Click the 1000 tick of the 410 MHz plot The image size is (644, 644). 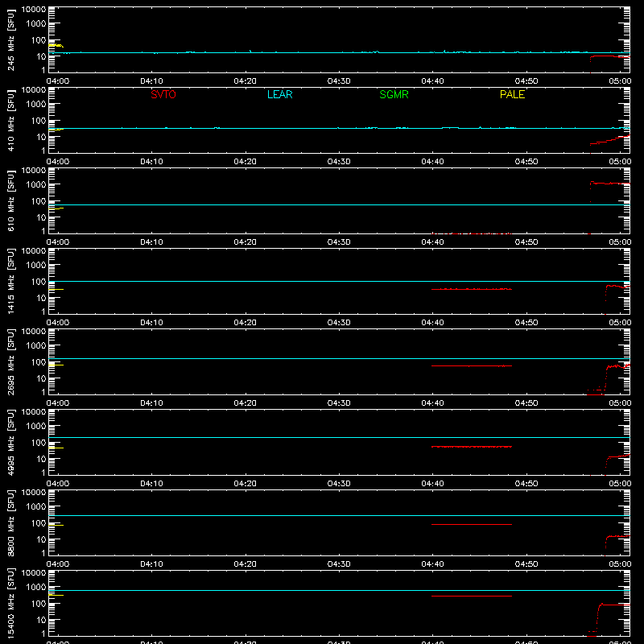click(36, 105)
